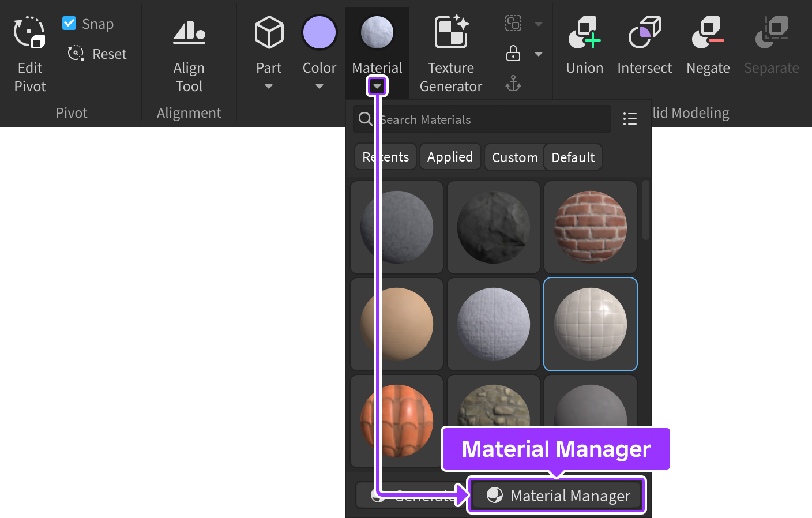
Task: Insert a Part using the cube icon
Action: click(269, 33)
